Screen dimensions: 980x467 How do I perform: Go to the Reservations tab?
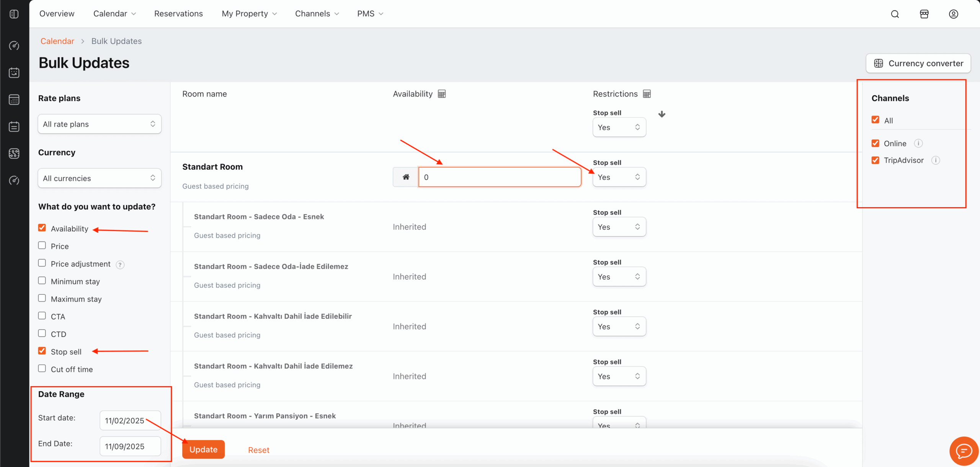coord(178,14)
